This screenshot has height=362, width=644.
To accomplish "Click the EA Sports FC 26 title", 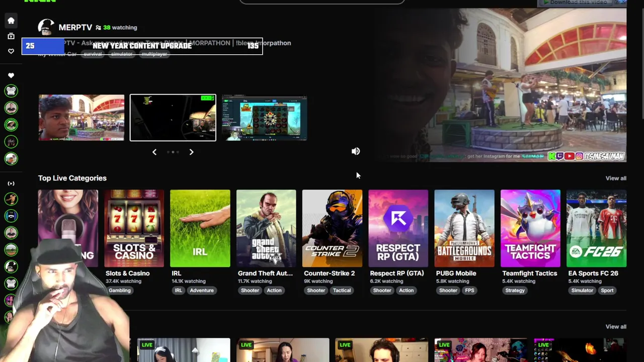I will (x=593, y=273).
